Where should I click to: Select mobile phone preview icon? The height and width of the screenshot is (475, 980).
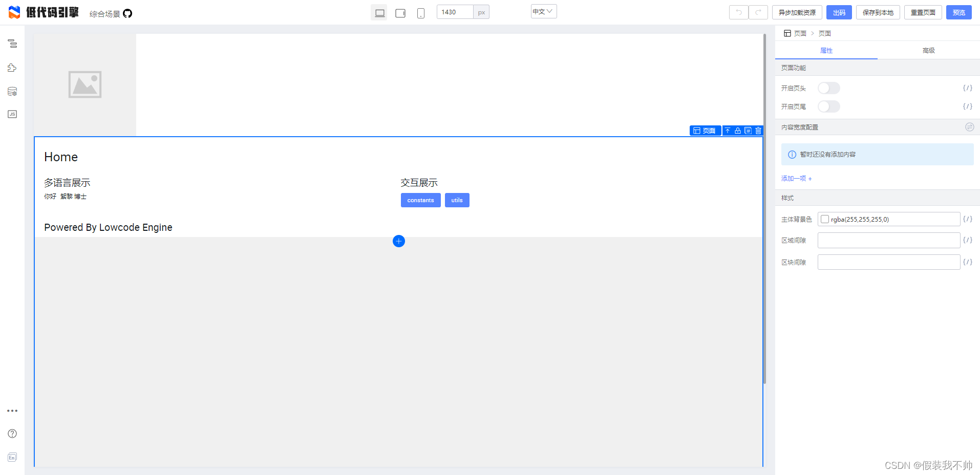click(420, 13)
